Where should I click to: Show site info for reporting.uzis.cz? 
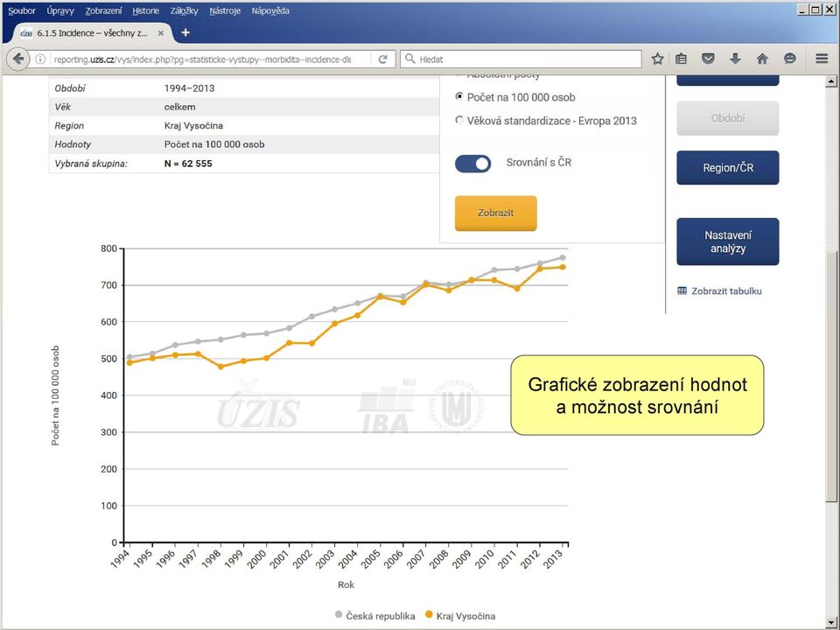click(40, 59)
